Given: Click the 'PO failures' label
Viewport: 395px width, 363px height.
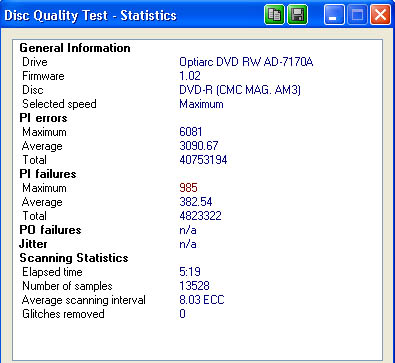Looking at the screenshot, I should tap(50, 230).
